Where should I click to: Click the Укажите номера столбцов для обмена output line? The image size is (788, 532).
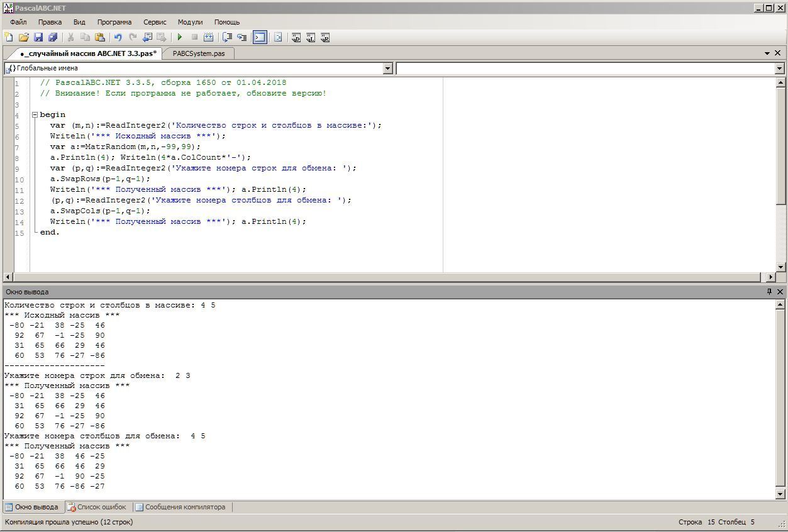pos(105,436)
